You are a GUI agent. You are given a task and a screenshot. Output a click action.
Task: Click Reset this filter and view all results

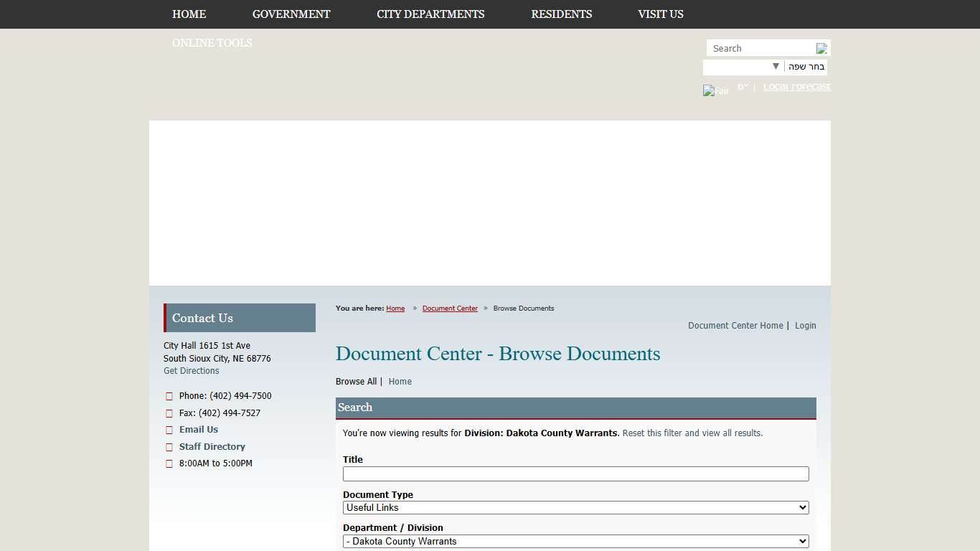691,433
